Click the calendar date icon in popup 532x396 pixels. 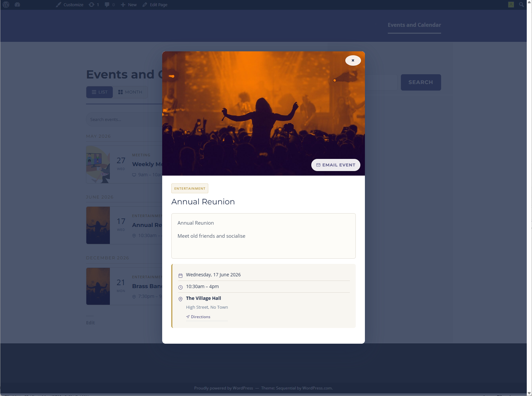[180, 276]
